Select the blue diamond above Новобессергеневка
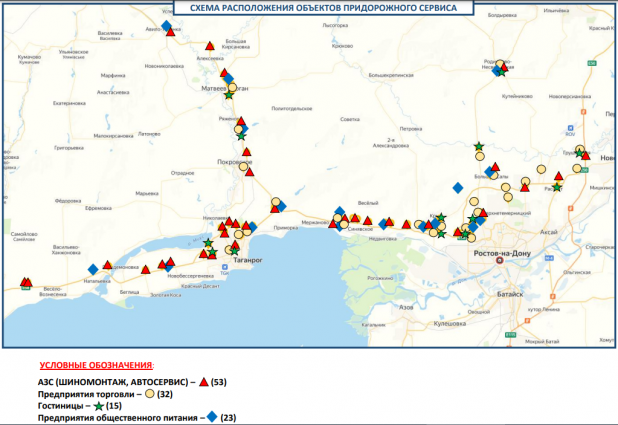Viewport: 618px width, 425px height. coord(169,267)
